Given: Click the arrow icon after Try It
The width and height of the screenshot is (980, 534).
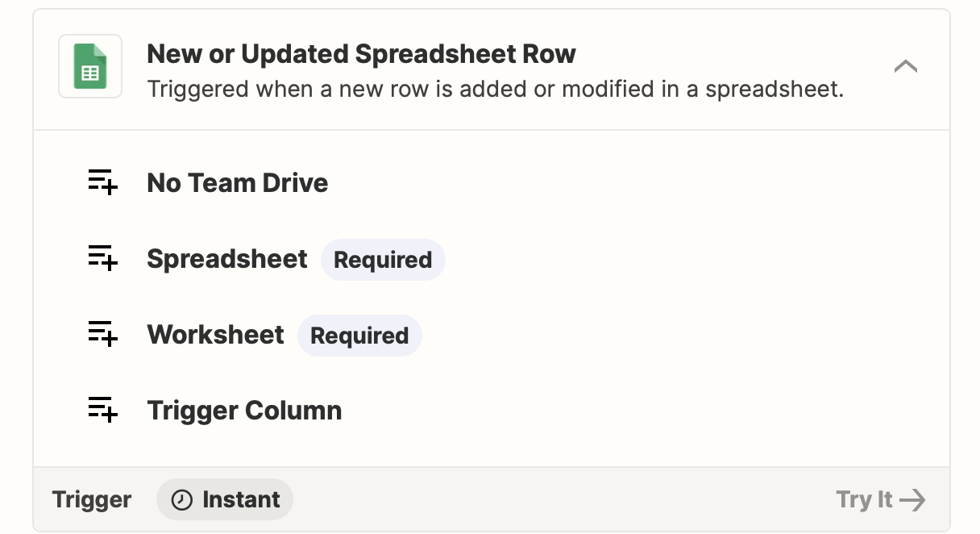Looking at the screenshot, I should click(x=912, y=500).
